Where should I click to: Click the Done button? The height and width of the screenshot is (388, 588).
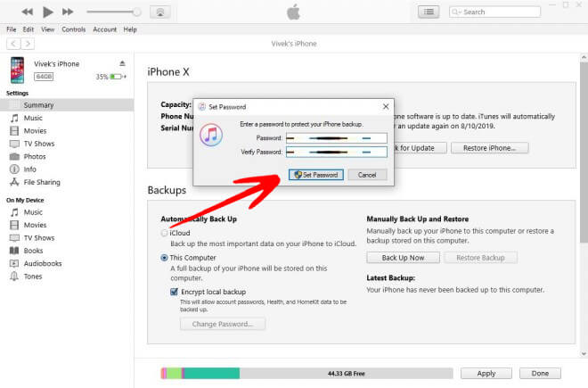(x=540, y=374)
